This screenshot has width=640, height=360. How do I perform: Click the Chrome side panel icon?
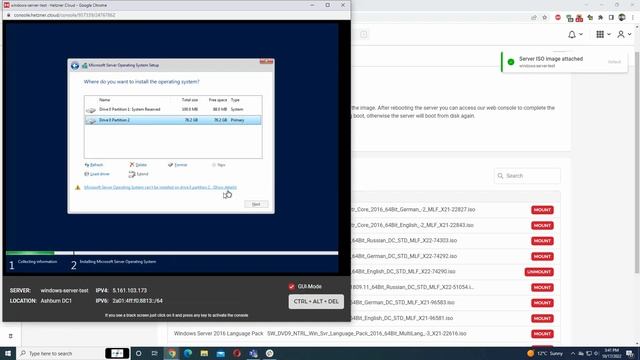click(611, 18)
